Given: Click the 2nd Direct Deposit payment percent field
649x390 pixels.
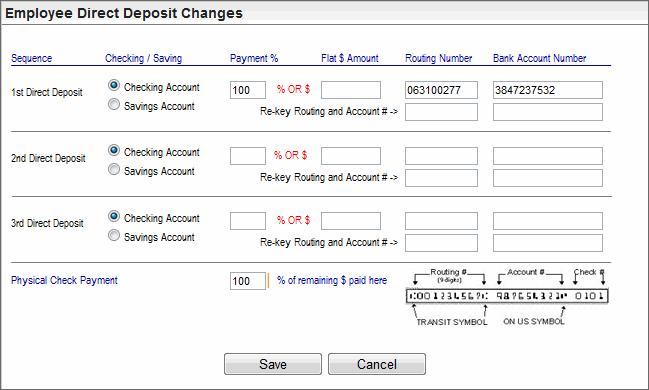Looking at the screenshot, I should pos(248,156).
